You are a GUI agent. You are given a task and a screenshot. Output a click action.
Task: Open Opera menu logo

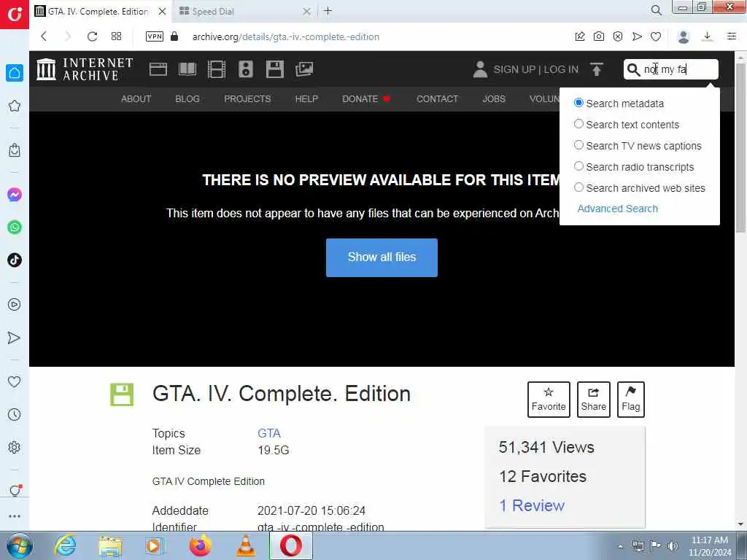pos(15,15)
